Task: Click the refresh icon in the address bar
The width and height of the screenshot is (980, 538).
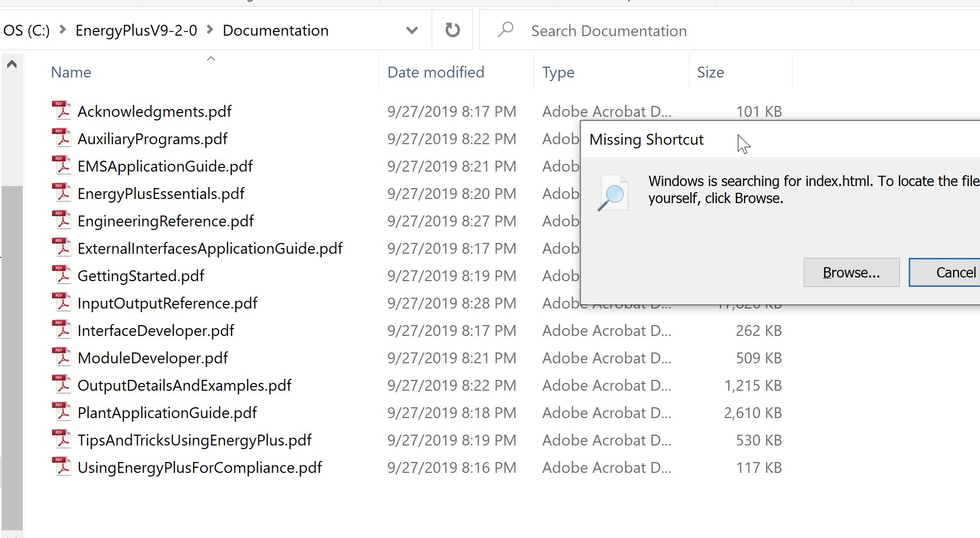Action: coord(452,30)
